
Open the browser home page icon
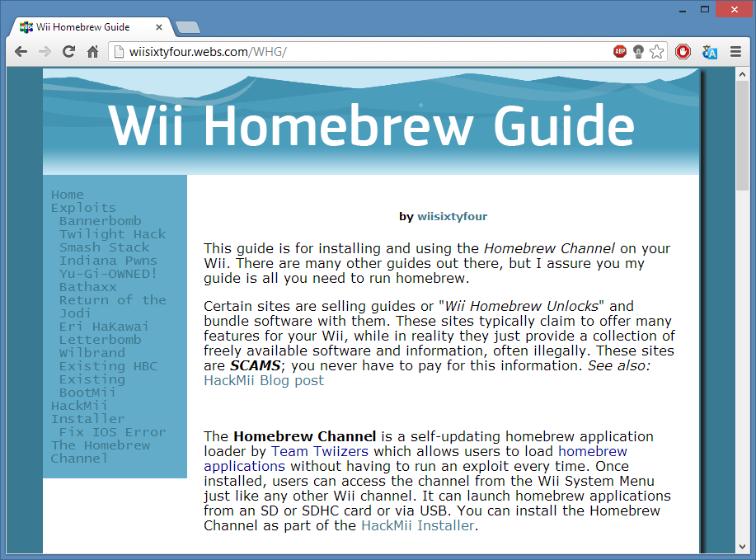92,52
